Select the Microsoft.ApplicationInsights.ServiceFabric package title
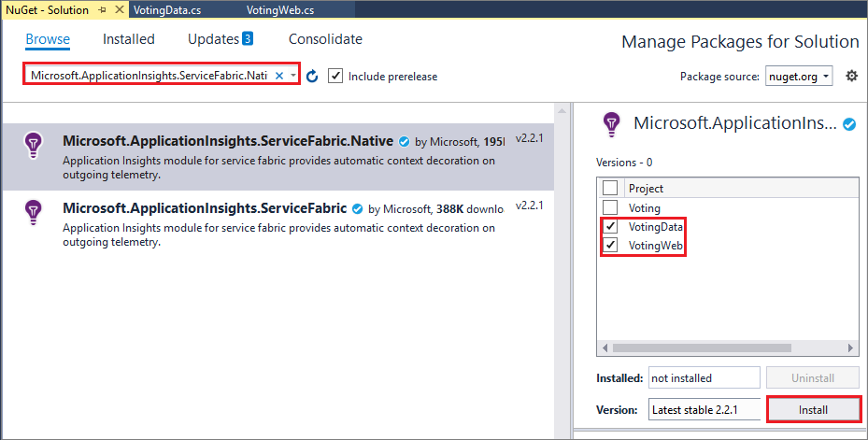Screen dimensions: 868x440 pos(205,208)
